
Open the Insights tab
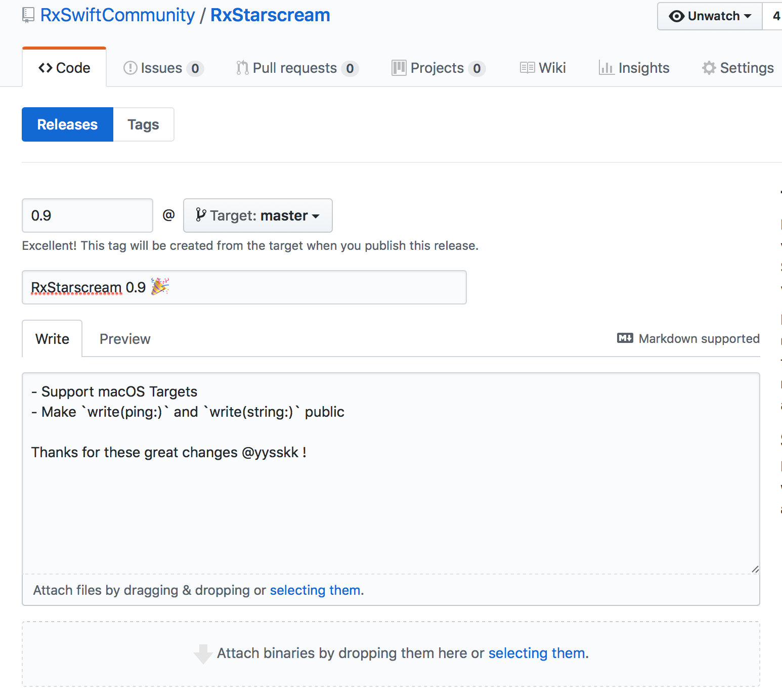[x=634, y=68]
